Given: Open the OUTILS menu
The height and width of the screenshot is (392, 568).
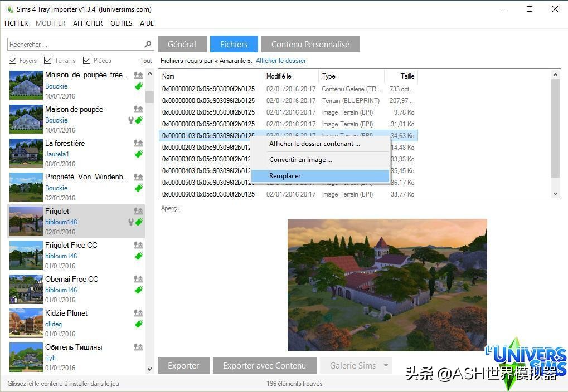Looking at the screenshot, I should [x=122, y=23].
